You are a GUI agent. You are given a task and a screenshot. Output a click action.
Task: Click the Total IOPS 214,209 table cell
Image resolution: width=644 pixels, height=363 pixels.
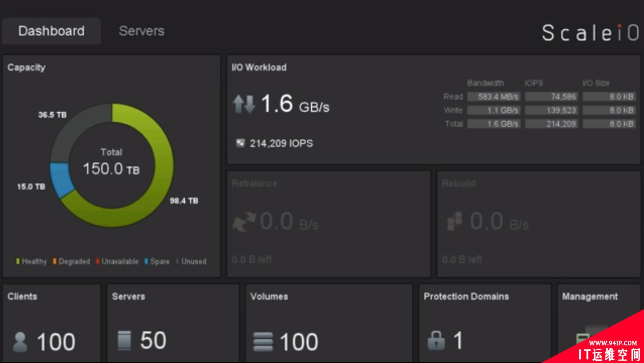[x=552, y=123]
